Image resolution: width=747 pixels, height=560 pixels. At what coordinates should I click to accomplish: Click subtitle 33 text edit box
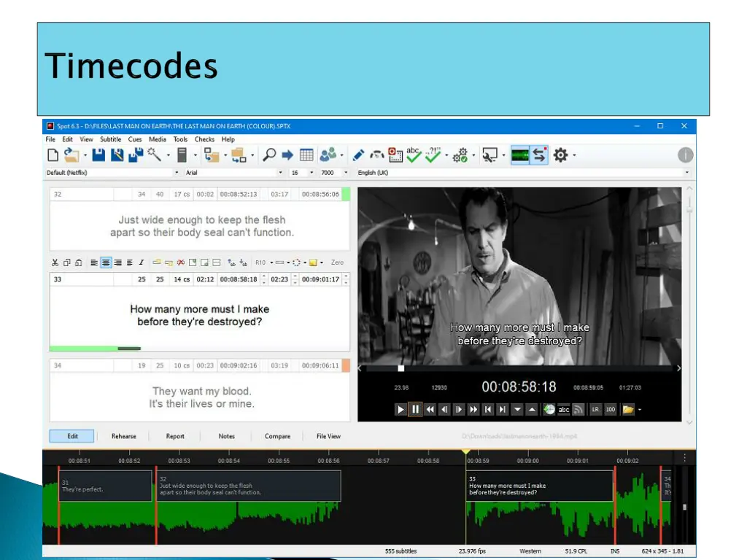pos(200,316)
